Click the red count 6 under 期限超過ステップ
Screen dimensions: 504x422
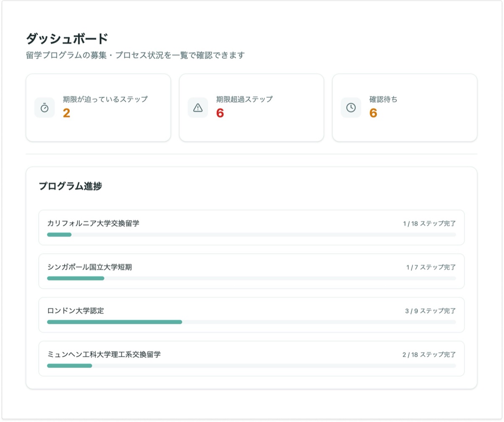(x=220, y=113)
